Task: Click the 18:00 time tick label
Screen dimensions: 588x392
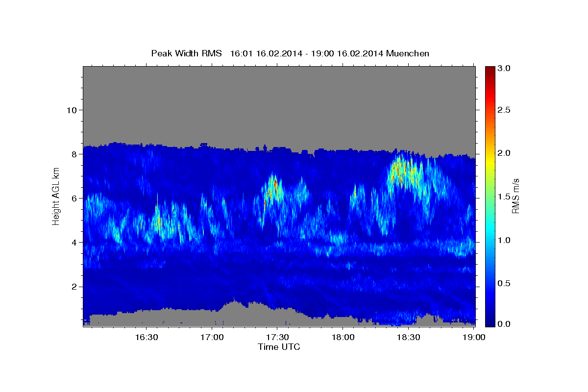Action: pyautogui.click(x=343, y=337)
